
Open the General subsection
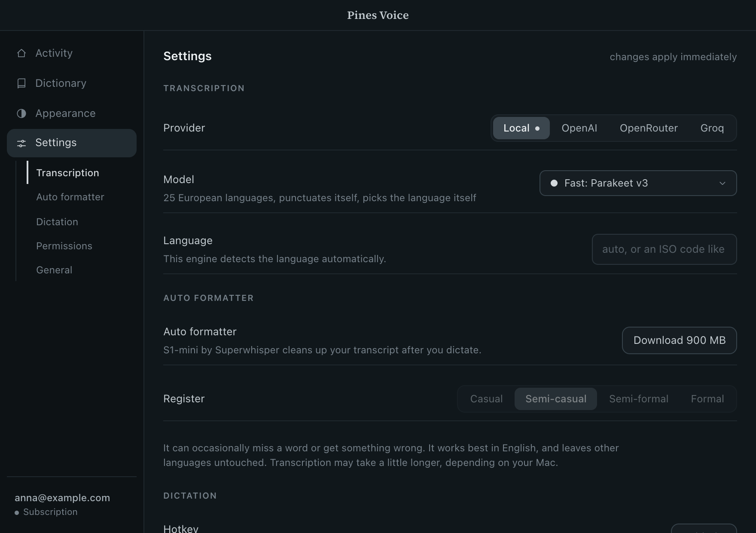[54, 270]
